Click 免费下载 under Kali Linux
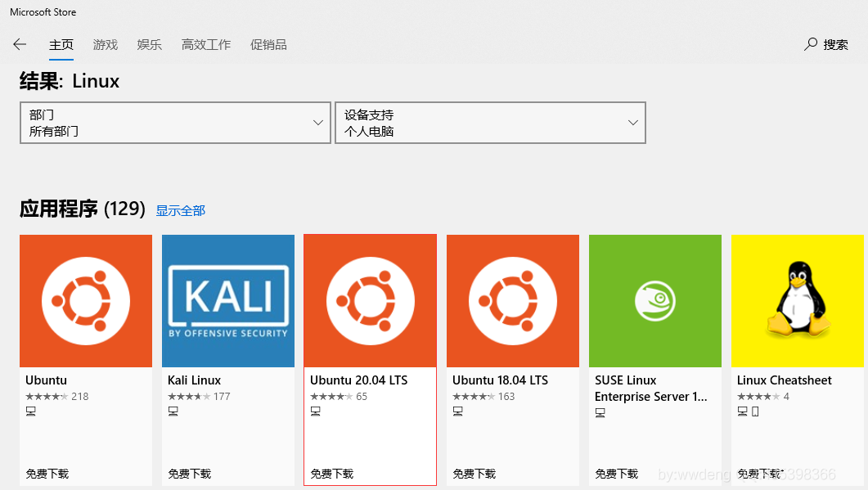 pyautogui.click(x=189, y=473)
